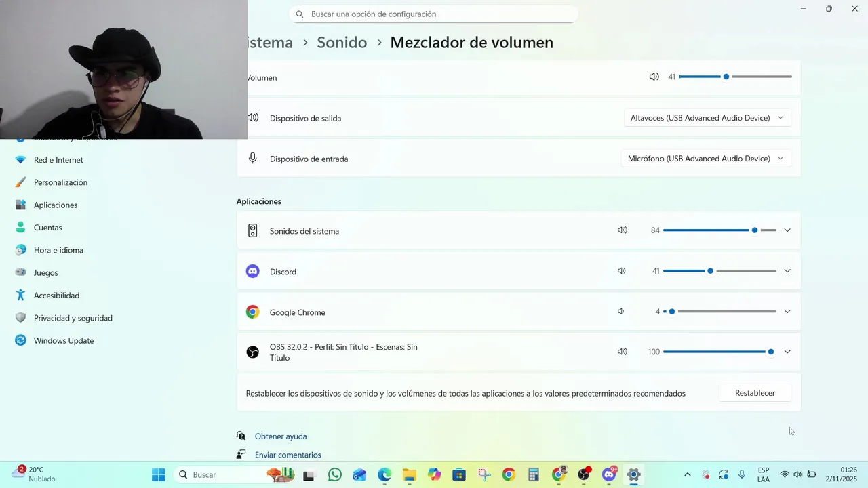868x488 pixels.
Task: Click the microphone tray icon
Action: coord(742,474)
